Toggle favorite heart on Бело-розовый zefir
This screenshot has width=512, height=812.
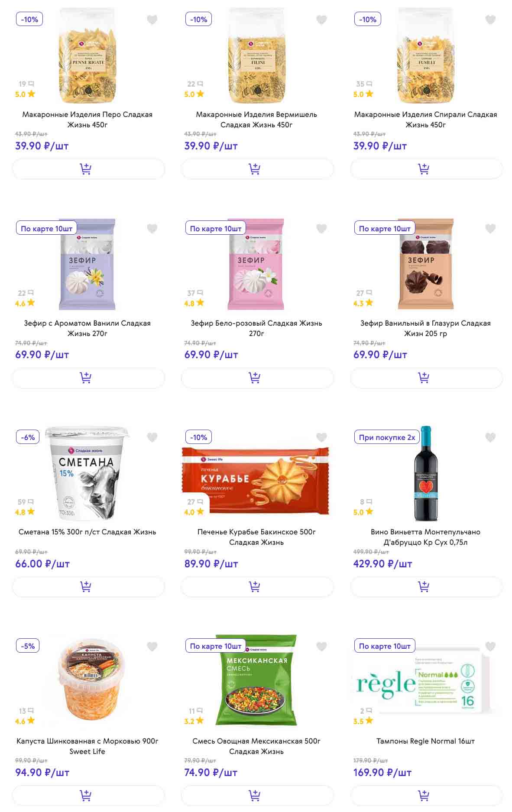[x=321, y=229]
